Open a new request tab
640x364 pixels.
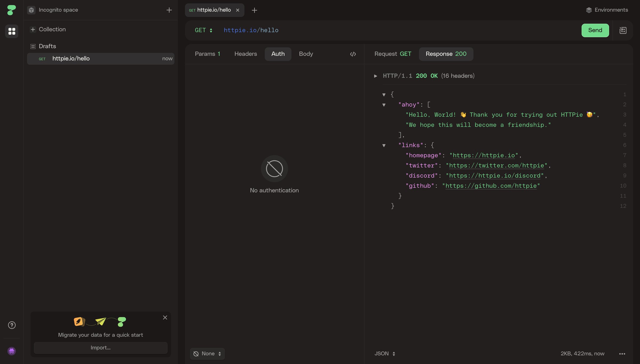click(x=254, y=10)
